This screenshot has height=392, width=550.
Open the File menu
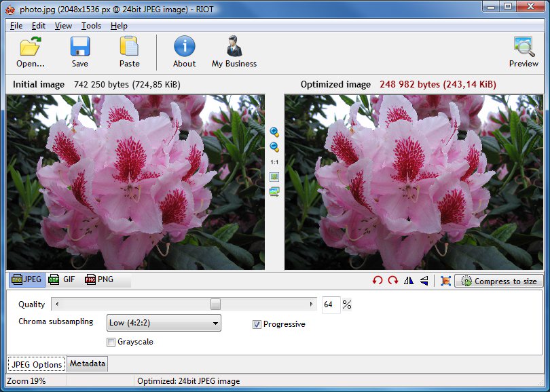pos(16,26)
